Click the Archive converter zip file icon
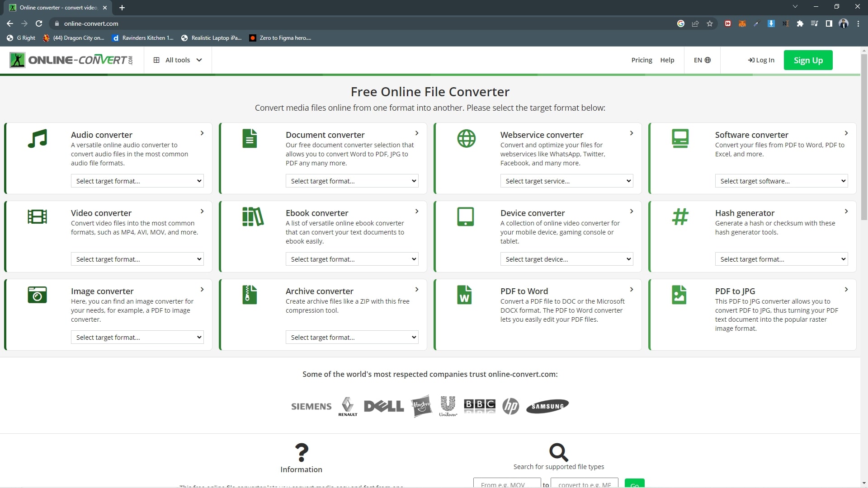 coord(249,295)
